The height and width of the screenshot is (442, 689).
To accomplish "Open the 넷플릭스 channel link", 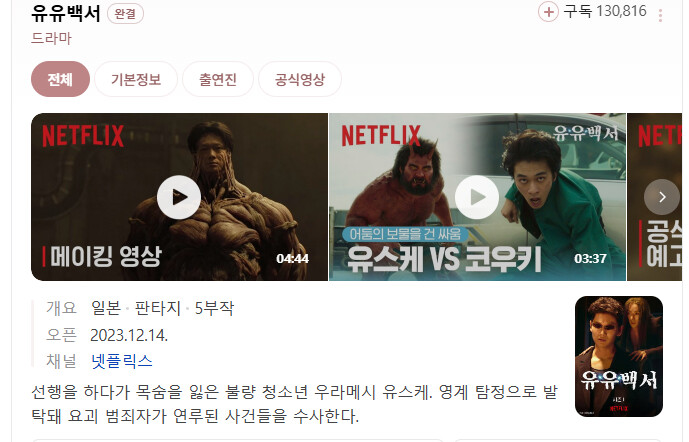I will click(122, 361).
